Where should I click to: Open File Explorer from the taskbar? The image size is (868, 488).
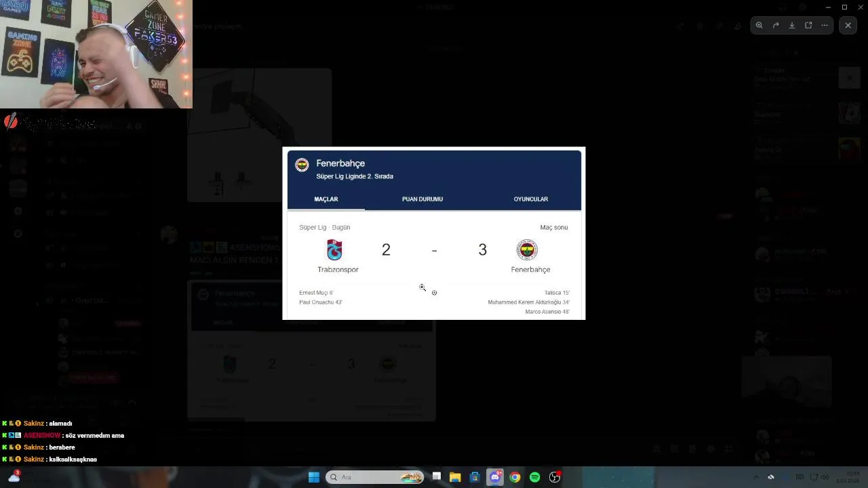(455, 477)
